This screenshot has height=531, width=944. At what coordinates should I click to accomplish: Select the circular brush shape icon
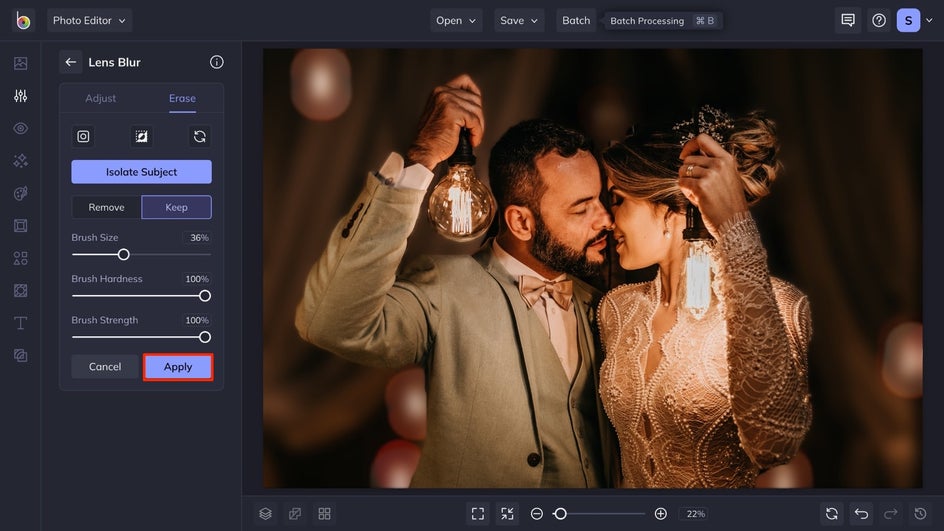(x=83, y=137)
